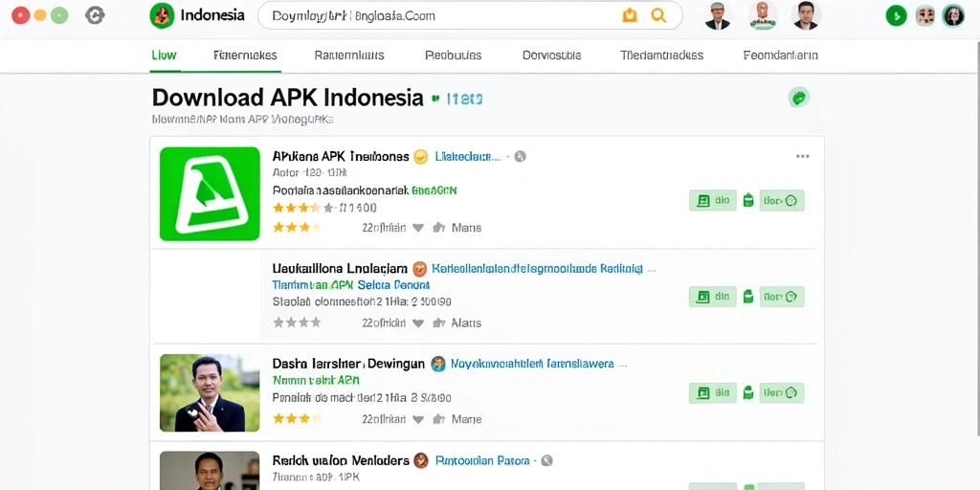Click the share icon next to Mams in the APkana row
The width and height of the screenshot is (980, 490).
point(438,228)
